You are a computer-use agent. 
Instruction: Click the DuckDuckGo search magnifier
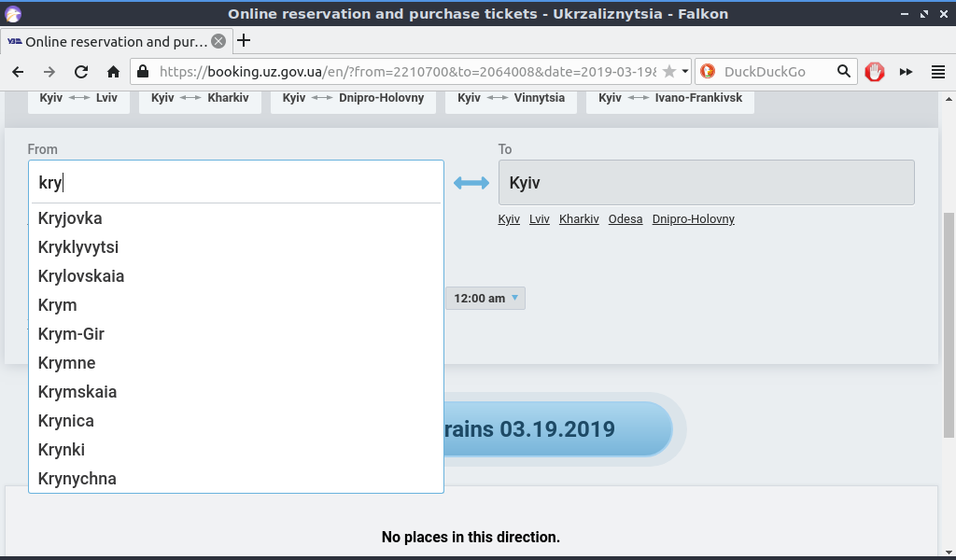843,72
